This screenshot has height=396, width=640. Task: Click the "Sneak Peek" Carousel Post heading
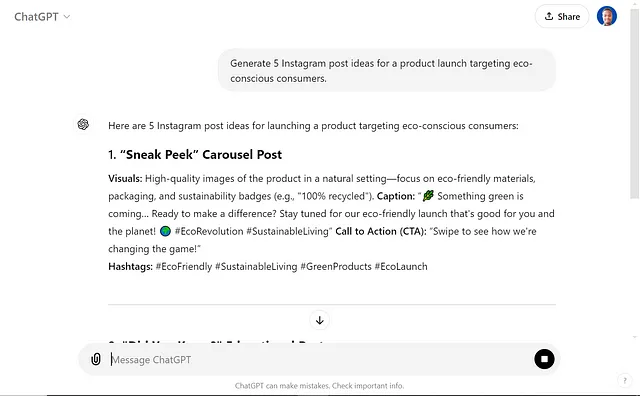point(195,155)
